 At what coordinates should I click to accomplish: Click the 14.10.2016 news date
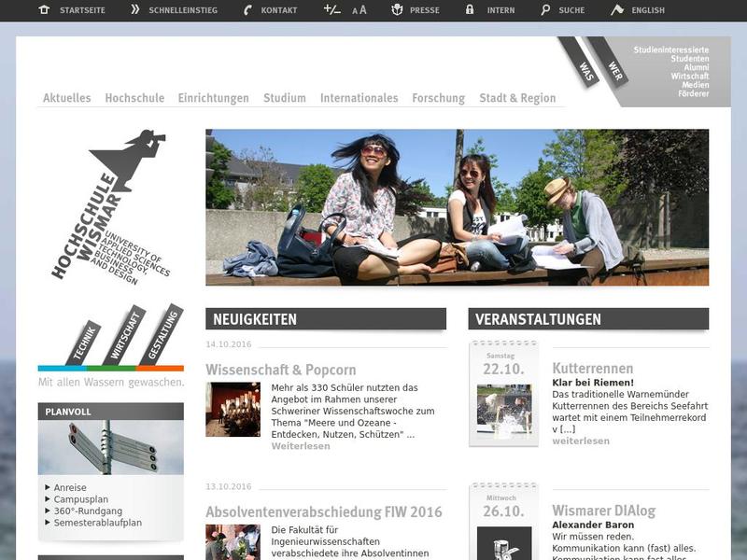(229, 344)
